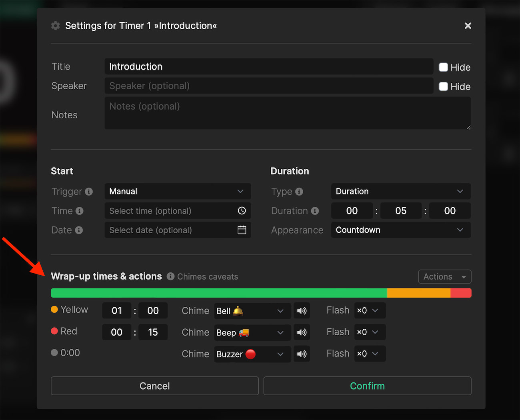Open the Yellow row Flash ×0 dropdown
This screenshot has width=520, height=420.
coord(370,310)
